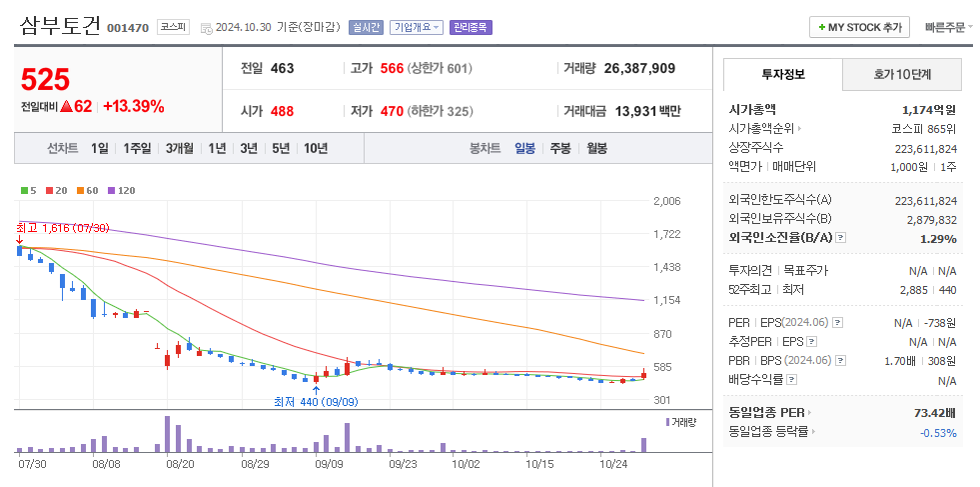Image resolution: width=980 pixels, height=487 pixels.
Task: Open the 기업개요 dropdown
Action: pyautogui.click(x=417, y=28)
